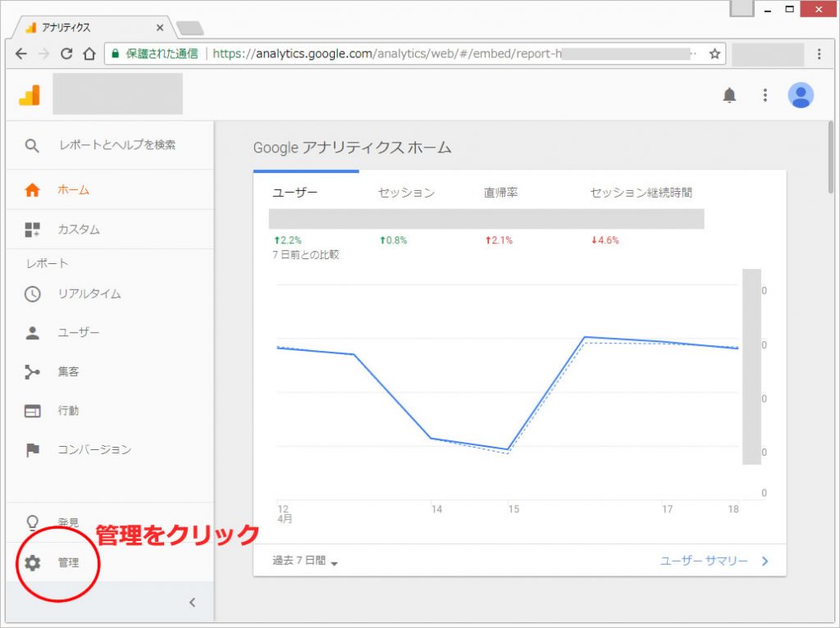Click the 4.6% session duration change value
840x628 pixels.
coord(605,240)
